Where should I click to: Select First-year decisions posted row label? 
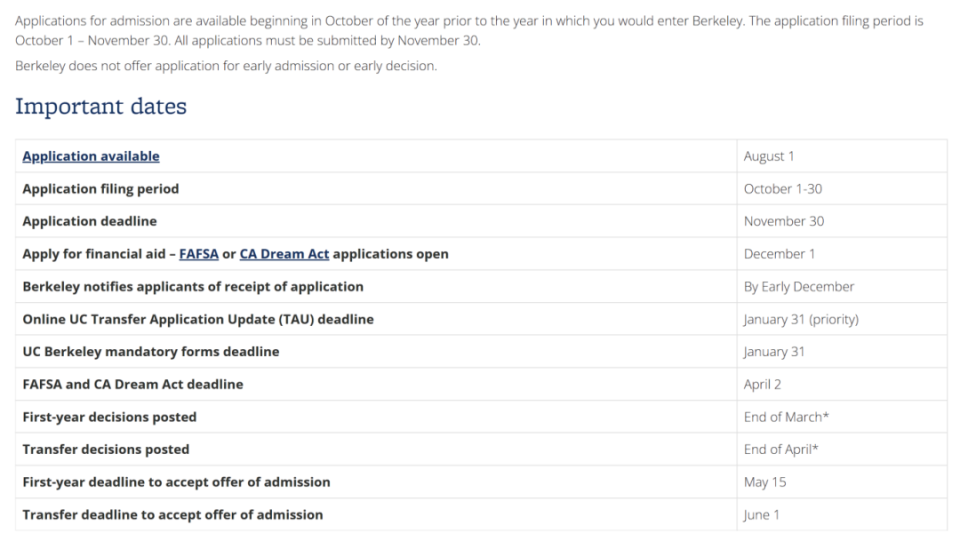[110, 417]
